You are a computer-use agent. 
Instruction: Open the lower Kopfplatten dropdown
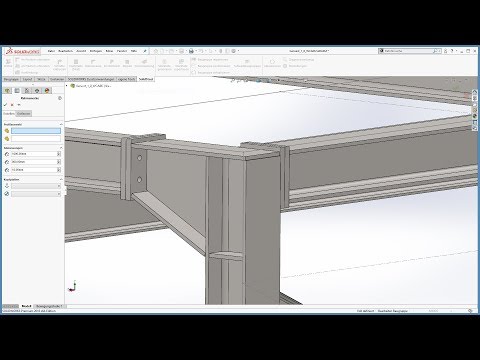point(36,194)
